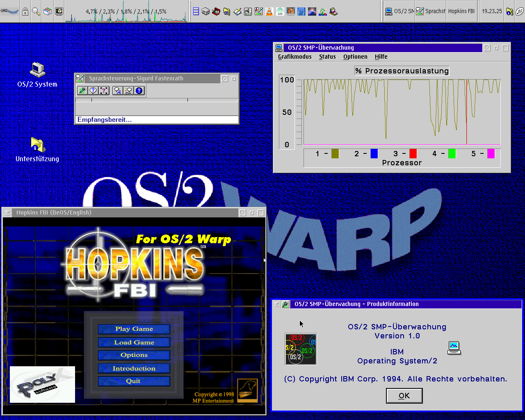Click the green plant tray icon
The width and height of the screenshot is (525, 420).
click(x=323, y=11)
